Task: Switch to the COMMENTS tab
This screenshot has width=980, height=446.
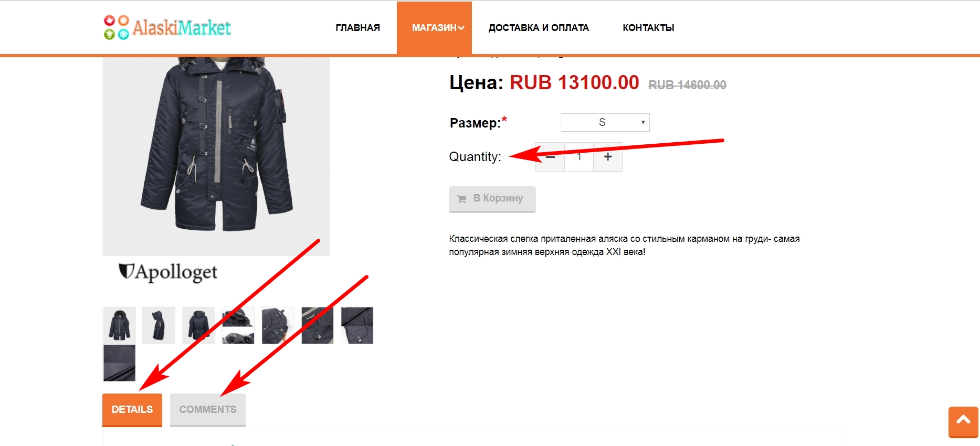Action: (x=208, y=409)
